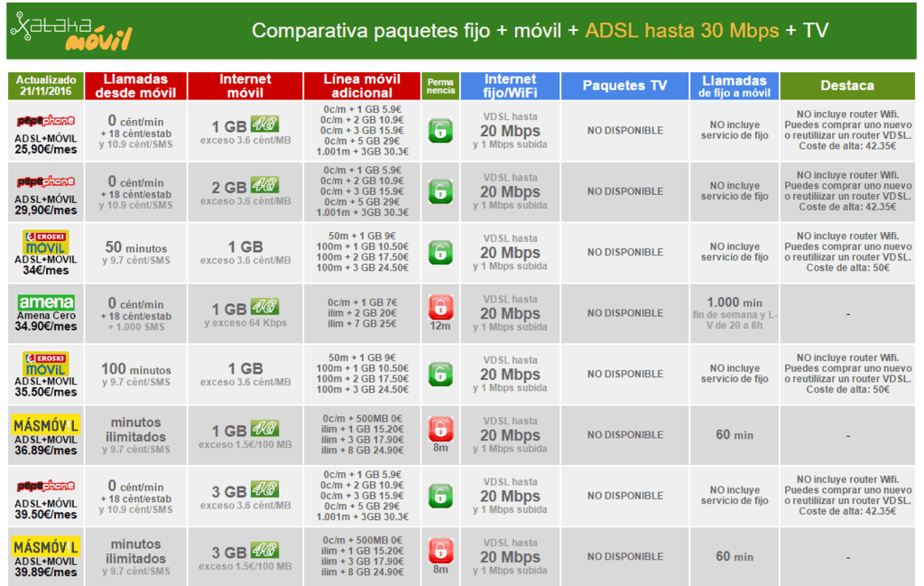The height and width of the screenshot is (586, 924).
Task: Click the '36.89€/mes' price text
Action: coord(46,451)
